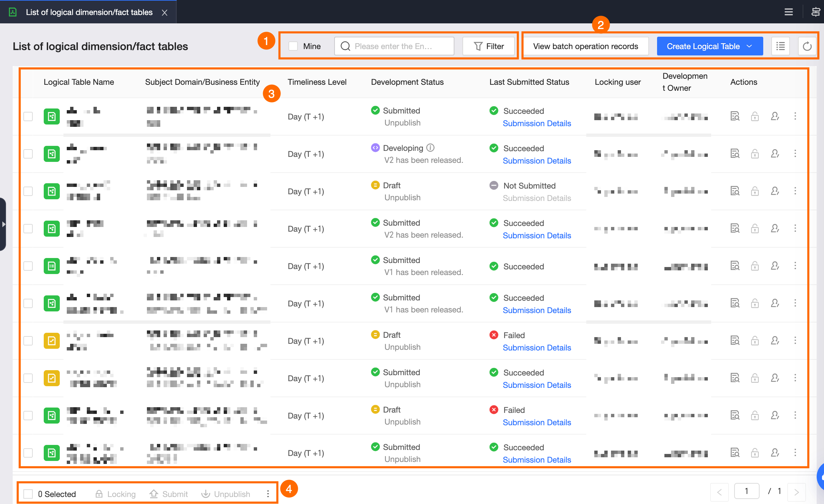Image resolution: width=824 pixels, height=504 pixels.
Task: Refresh the logical table list
Action: 807,46
